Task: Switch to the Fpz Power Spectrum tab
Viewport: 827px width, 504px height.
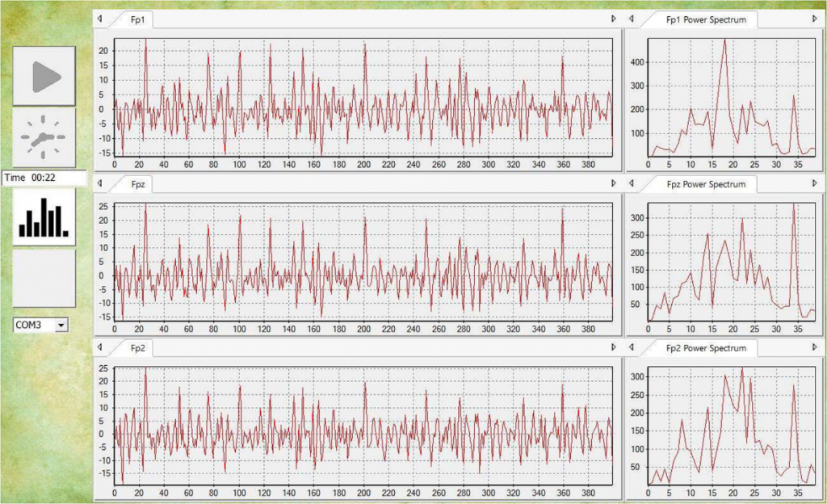Action: click(x=705, y=184)
